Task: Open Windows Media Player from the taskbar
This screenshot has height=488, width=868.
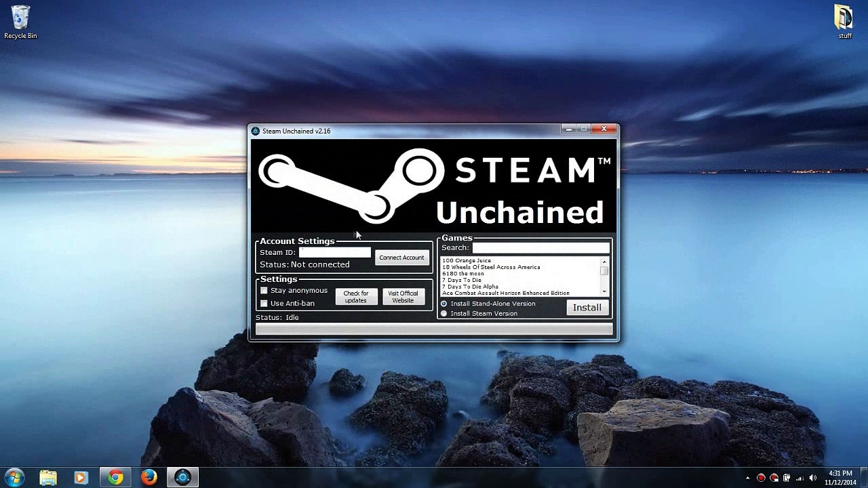Action: (81, 478)
